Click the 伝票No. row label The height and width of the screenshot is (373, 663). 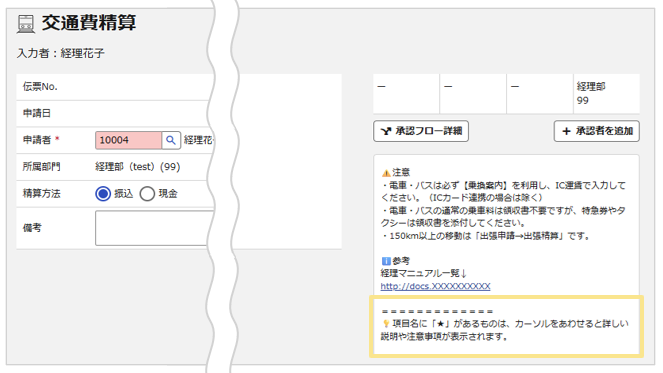pos(40,87)
